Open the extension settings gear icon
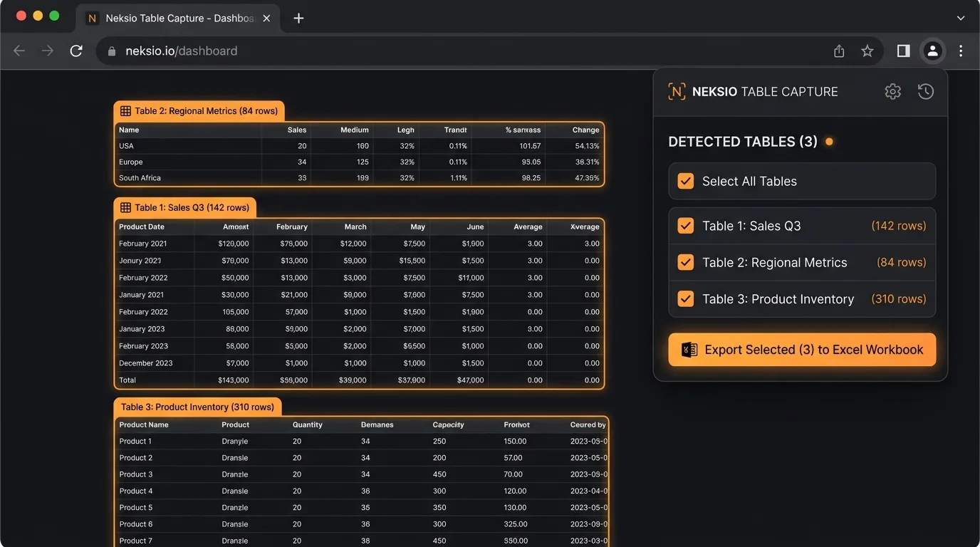 892,91
